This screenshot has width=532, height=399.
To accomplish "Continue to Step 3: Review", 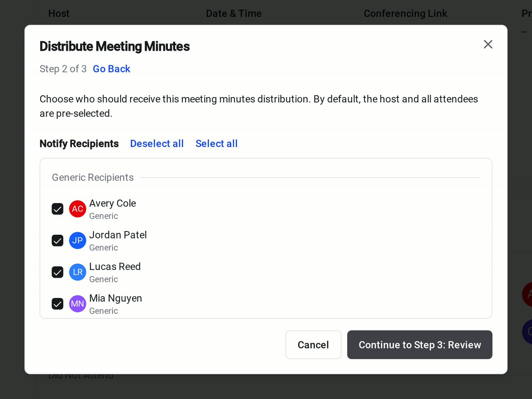I will point(420,345).
